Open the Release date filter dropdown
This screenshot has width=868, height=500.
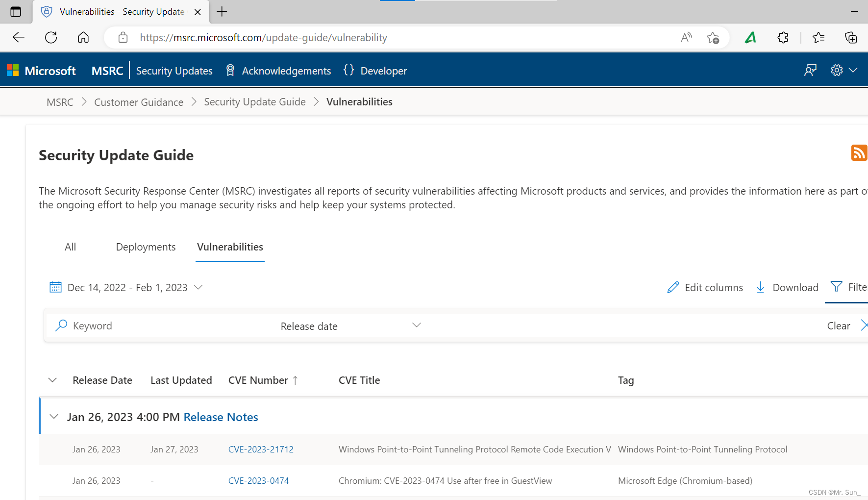click(x=350, y=325)
